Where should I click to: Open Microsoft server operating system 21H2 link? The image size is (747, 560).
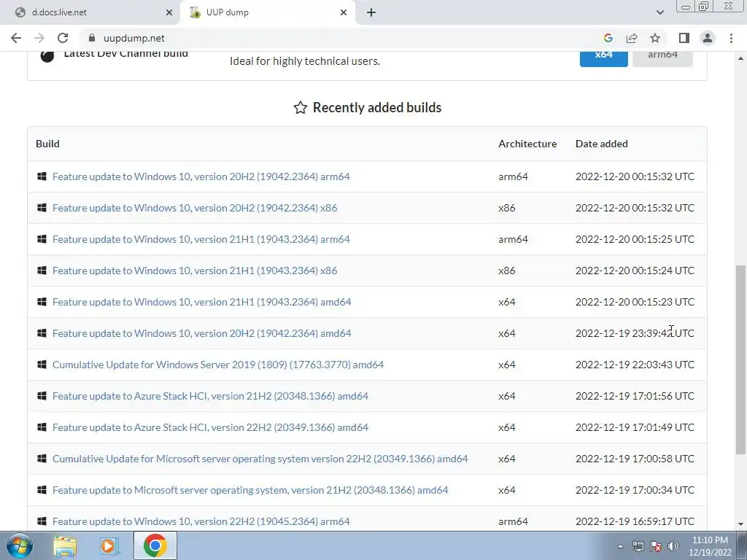[250, 490]
